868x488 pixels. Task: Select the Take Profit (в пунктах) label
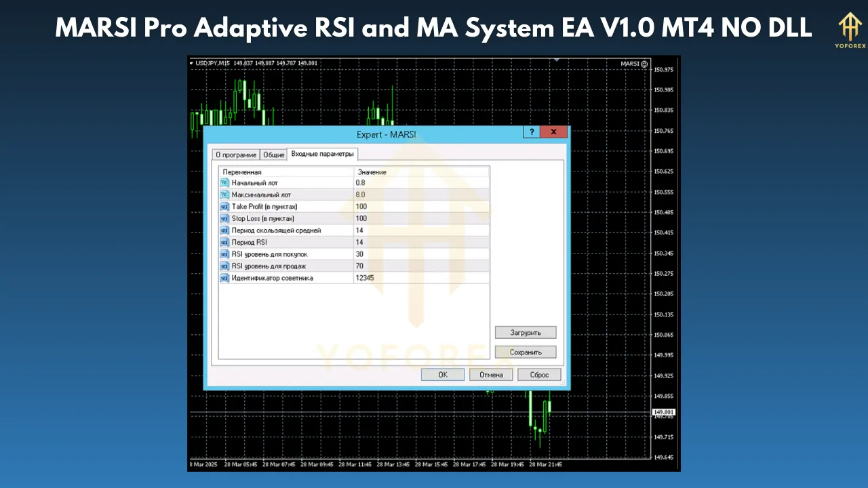(x=264, y=207)
